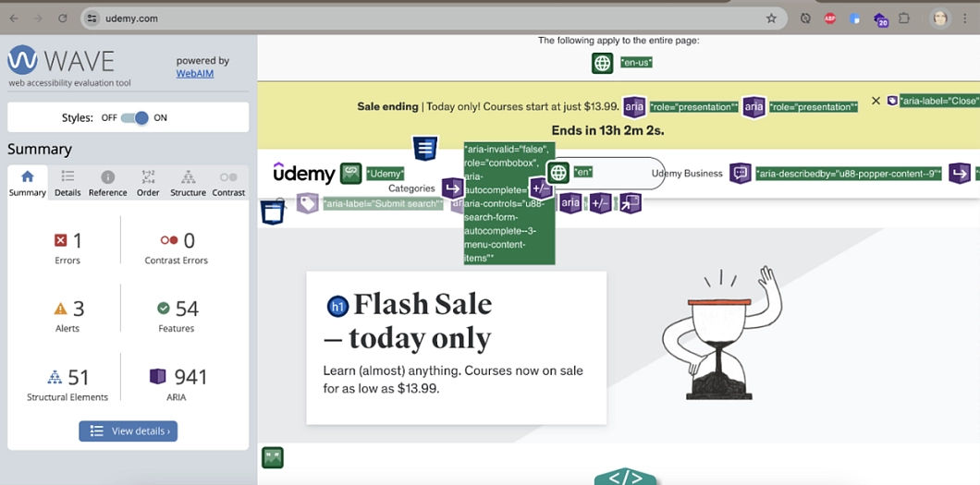The height and width of the screenshot is (485, 980).
Task: Toggle the WAVE Styles switch
Action: point(134,117)
